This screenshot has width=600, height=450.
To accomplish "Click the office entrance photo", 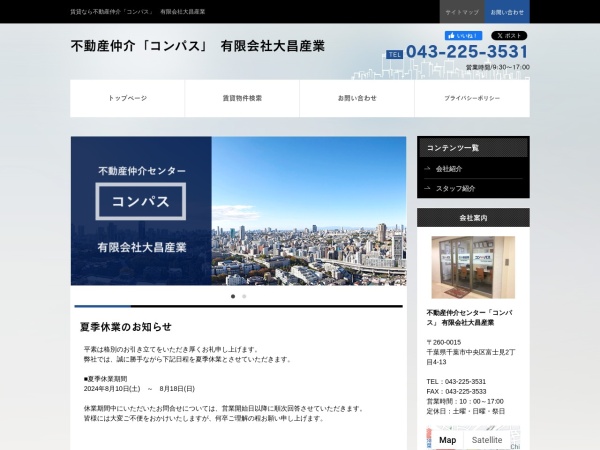I will (473, 267).
